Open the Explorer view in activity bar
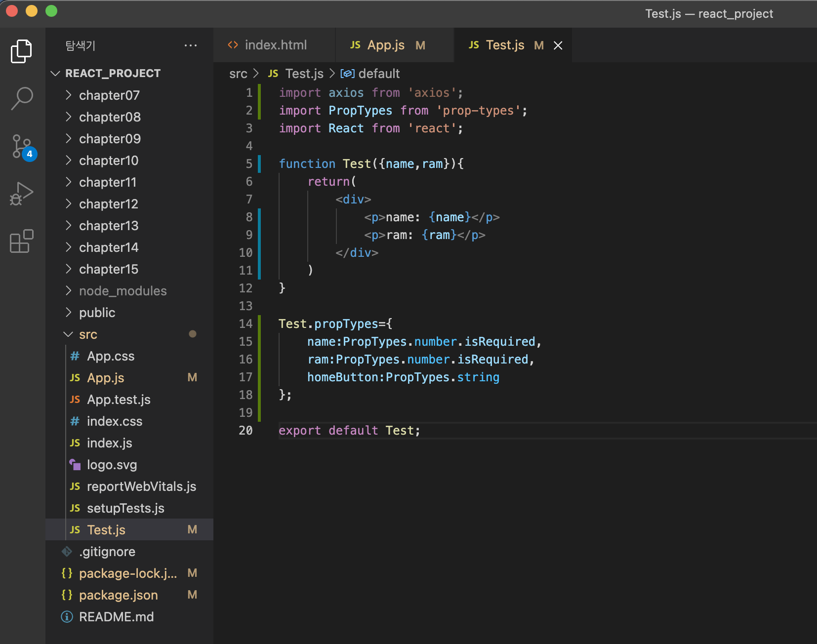The image size is (817, 644). [x=22, y=51]
